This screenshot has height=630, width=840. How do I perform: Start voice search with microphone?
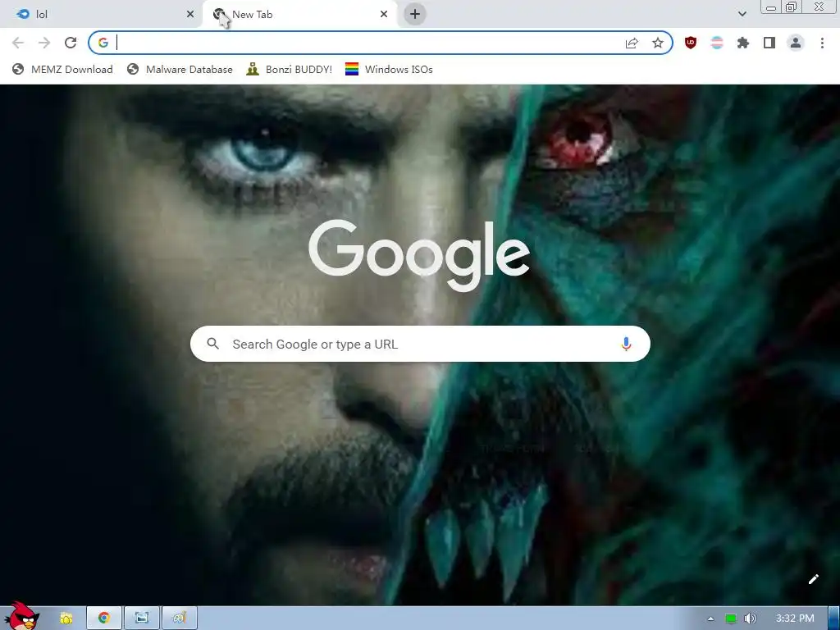[x=626, y=344]
